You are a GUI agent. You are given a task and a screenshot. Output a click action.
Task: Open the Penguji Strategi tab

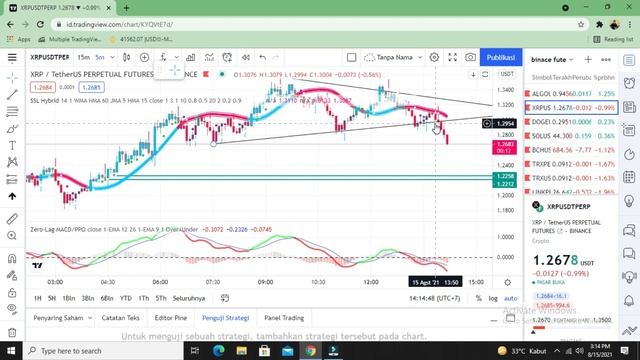(226, 318)
